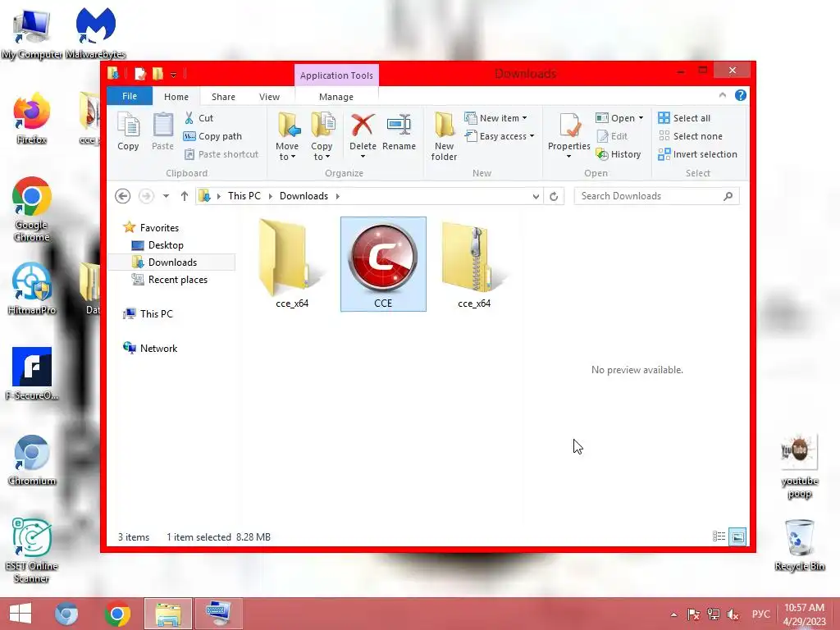Switch to the Manage ribbon tab
The width and height of the screenshot is (840, 630).
coord(336,97)
